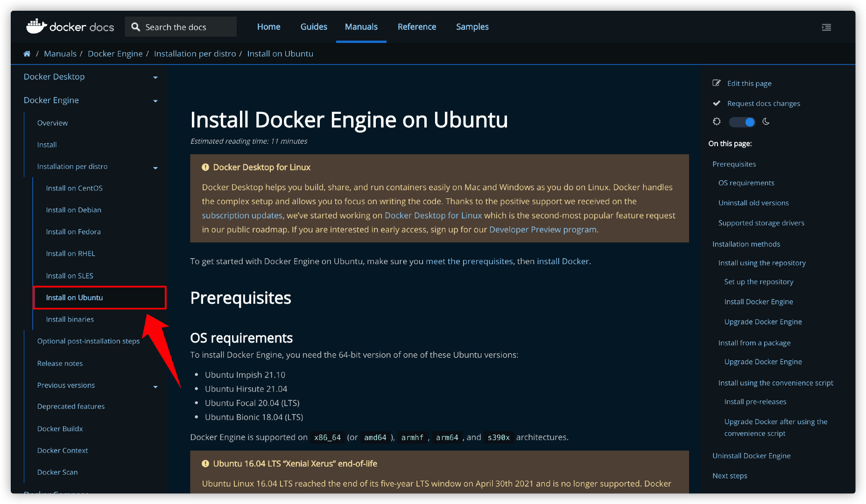Jump to Uninstall old versions

click(753, 203)
